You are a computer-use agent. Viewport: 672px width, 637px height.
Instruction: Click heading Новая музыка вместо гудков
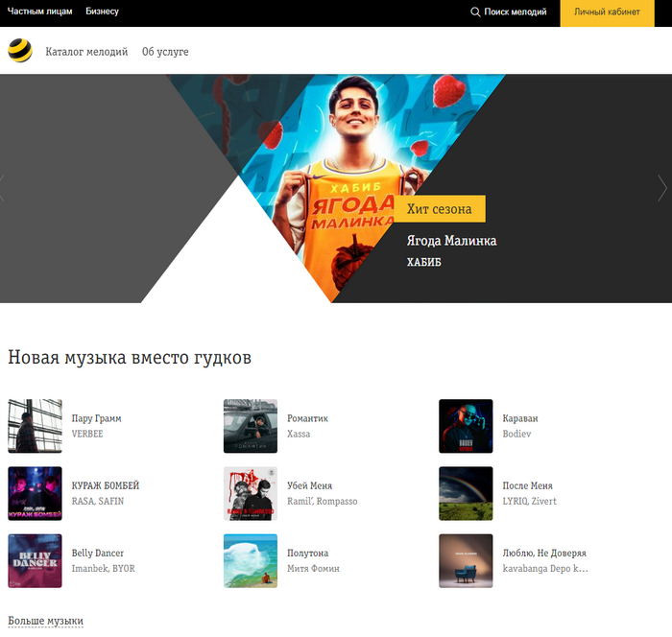(x=130, y=358)
